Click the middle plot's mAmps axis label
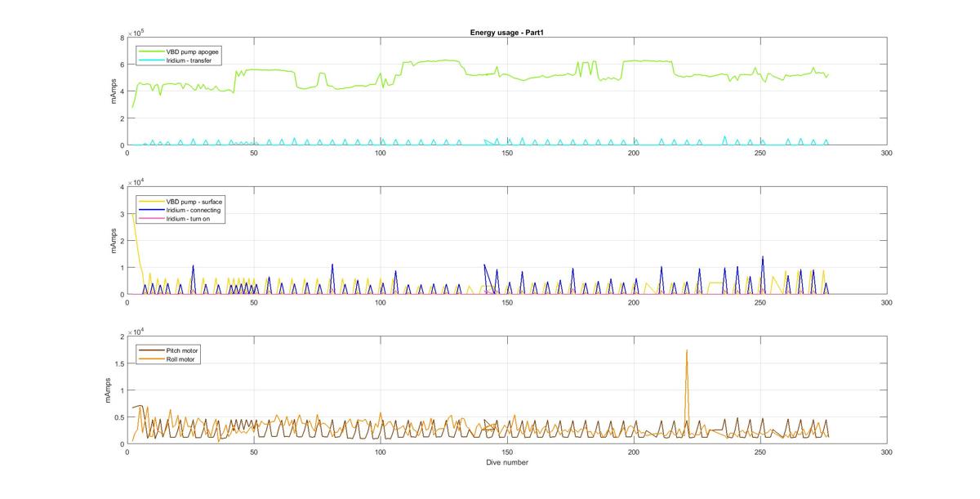The image size is (980, 499). pos(115,240)
